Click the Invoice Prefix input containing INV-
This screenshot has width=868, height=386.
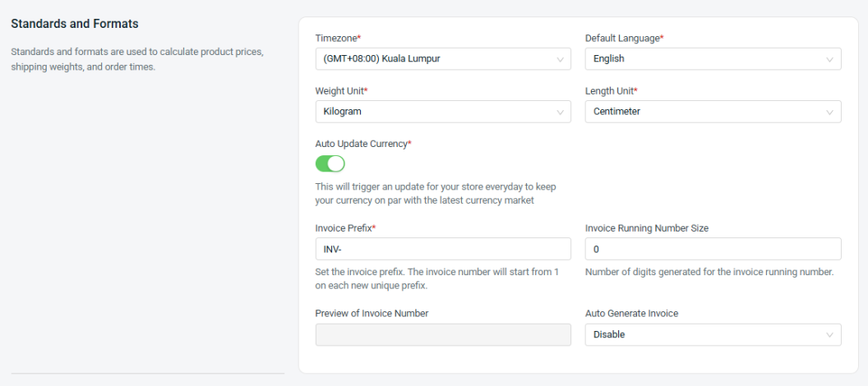point(442,249)
